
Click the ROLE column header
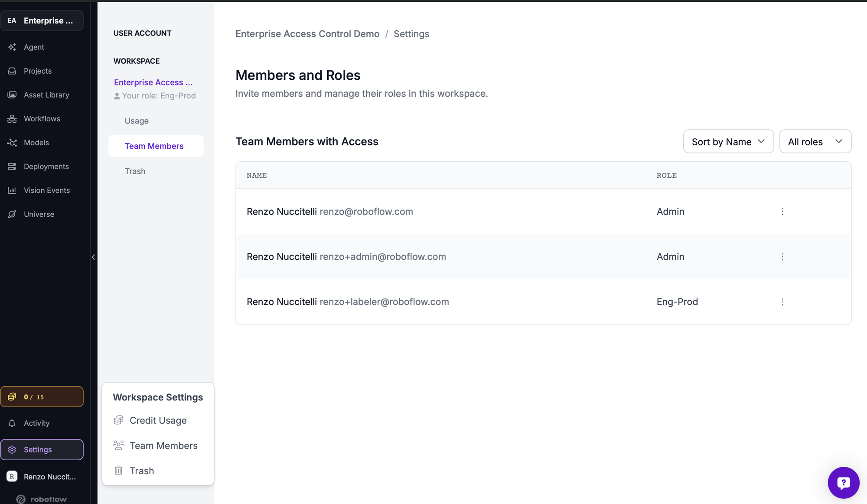[667, 176]
